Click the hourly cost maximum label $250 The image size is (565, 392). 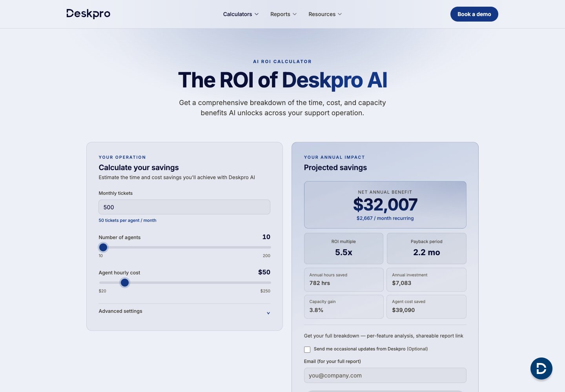click(x=265, y=291)
